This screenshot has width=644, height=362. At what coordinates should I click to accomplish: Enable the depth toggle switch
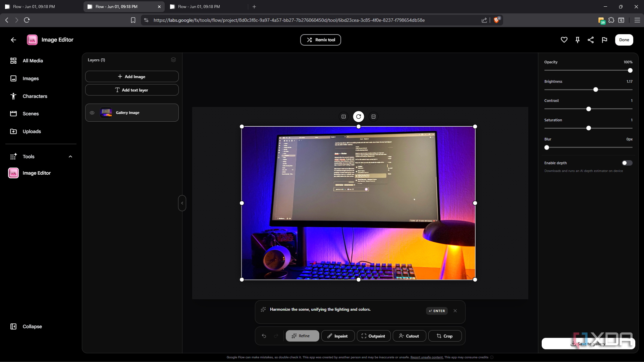pyautogui.click(x=627, y=163)
